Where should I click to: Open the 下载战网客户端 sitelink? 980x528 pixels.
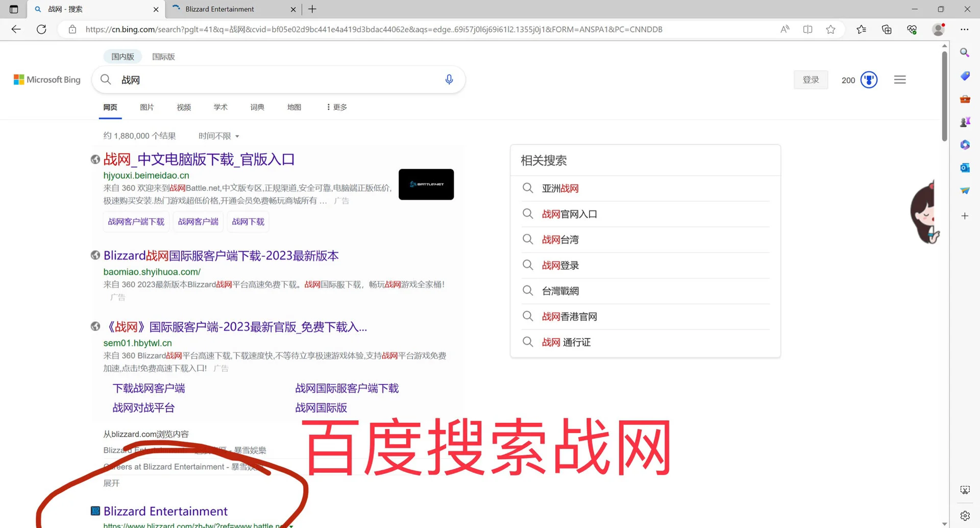pos(149,389)
